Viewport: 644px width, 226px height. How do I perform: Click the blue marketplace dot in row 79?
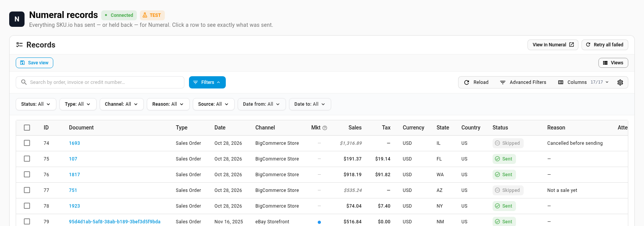click(319, 222)
